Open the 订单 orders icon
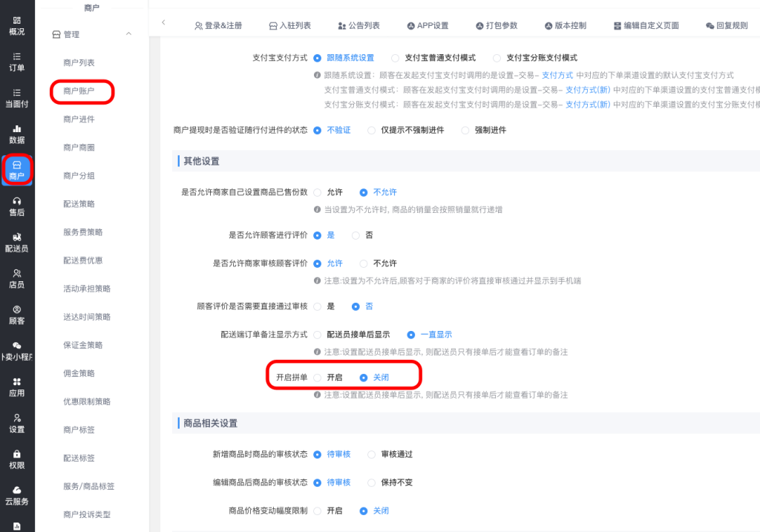 16,57
